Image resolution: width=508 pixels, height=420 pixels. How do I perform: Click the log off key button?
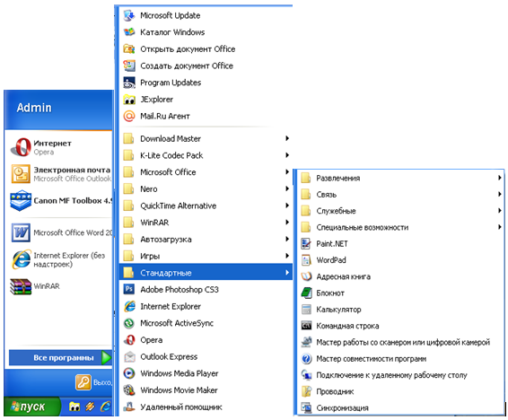click(83, 382)
